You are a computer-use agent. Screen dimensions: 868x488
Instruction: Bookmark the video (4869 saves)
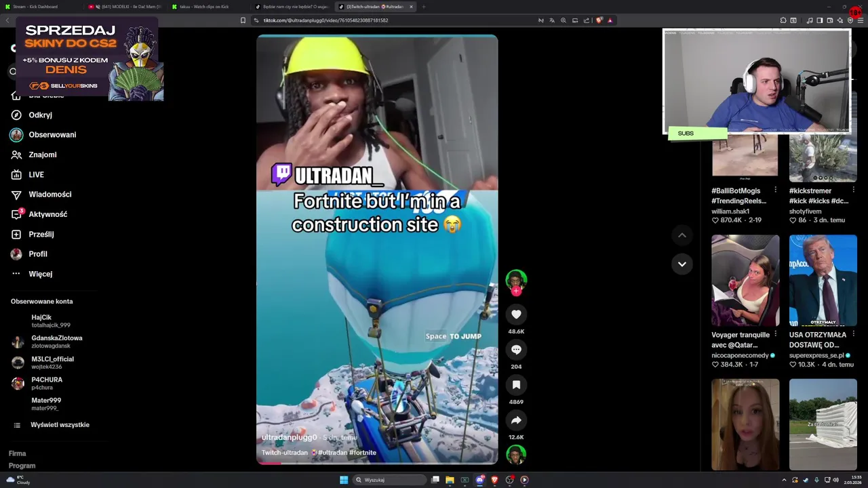click(516, 385)
